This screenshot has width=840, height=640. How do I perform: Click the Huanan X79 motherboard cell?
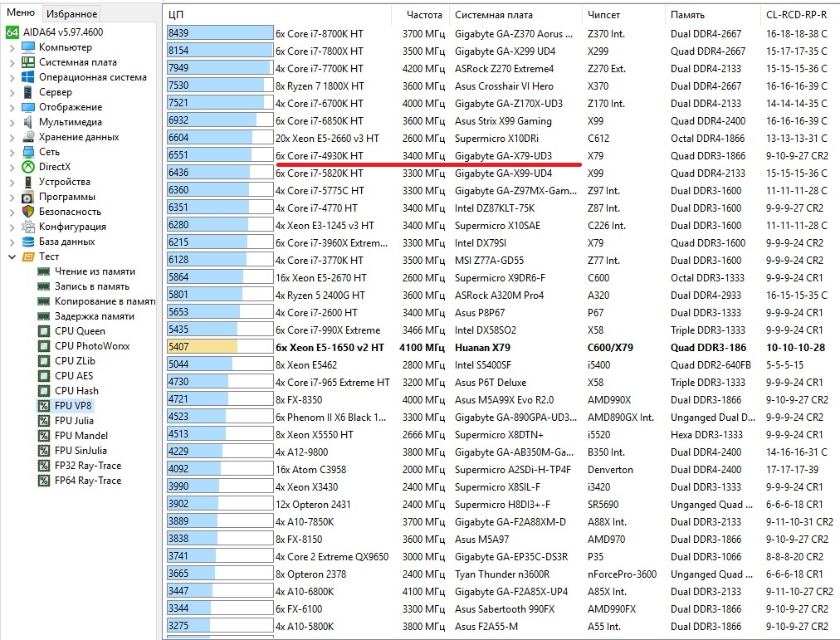(x=482, y=348)
